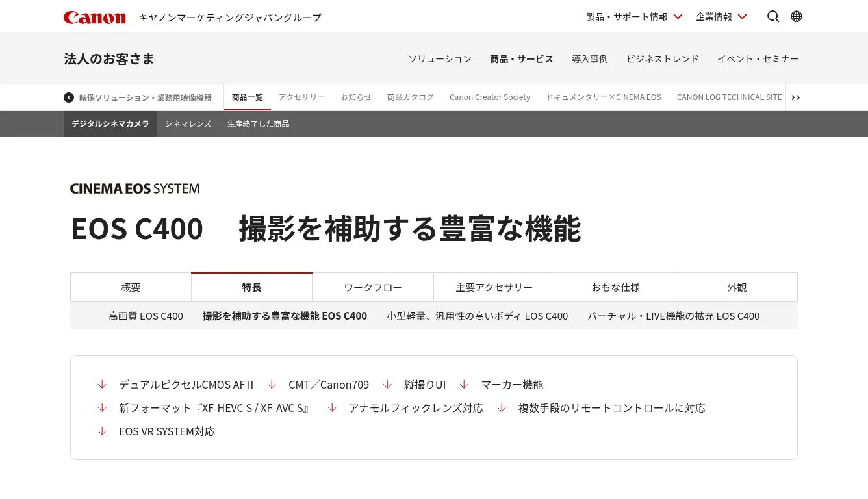Click the CINEMA EOS SYSTEM logo
Image resolution: width=868 pixels, height=499 pixels.
(x=134, y=189)
